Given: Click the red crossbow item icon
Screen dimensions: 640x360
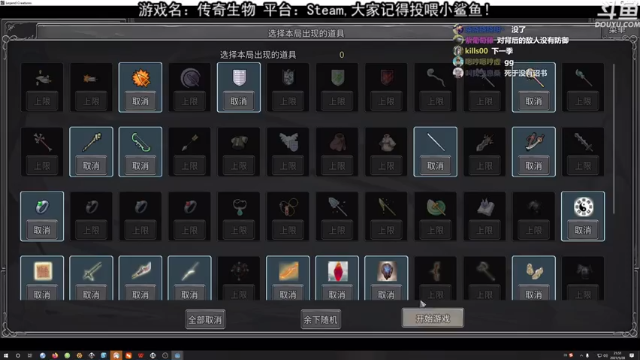Looking at the screenshot, I should 534,143.
